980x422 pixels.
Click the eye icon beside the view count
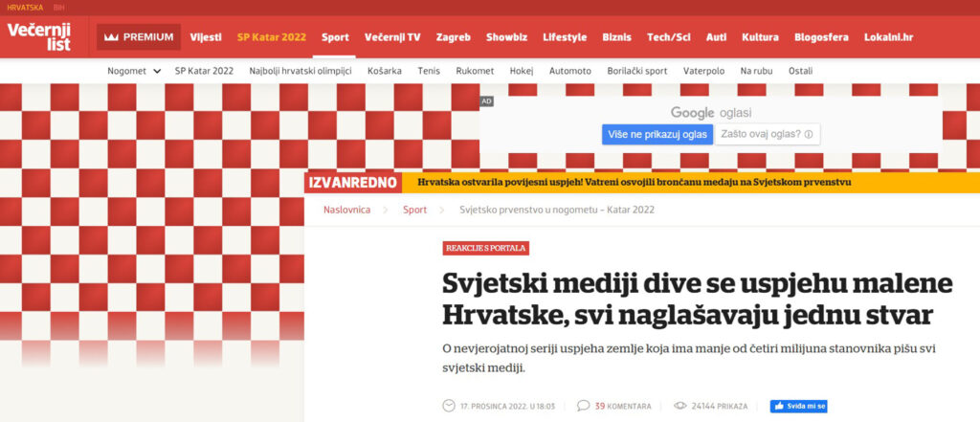pyautogui.click(x=680, y=406)
